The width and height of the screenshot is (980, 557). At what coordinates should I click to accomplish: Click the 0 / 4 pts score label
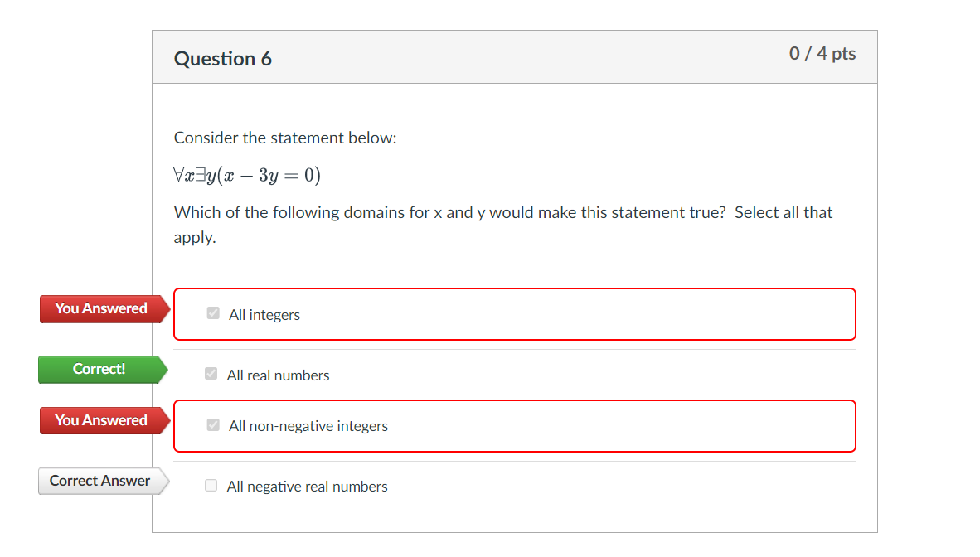[x=822, y=54]
